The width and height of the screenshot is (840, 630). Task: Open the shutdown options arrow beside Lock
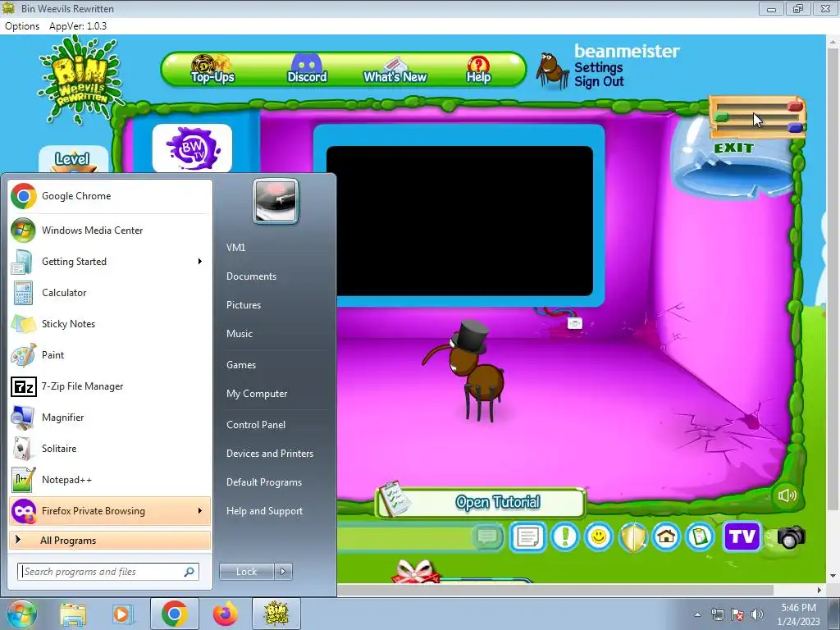pos(283,572)
